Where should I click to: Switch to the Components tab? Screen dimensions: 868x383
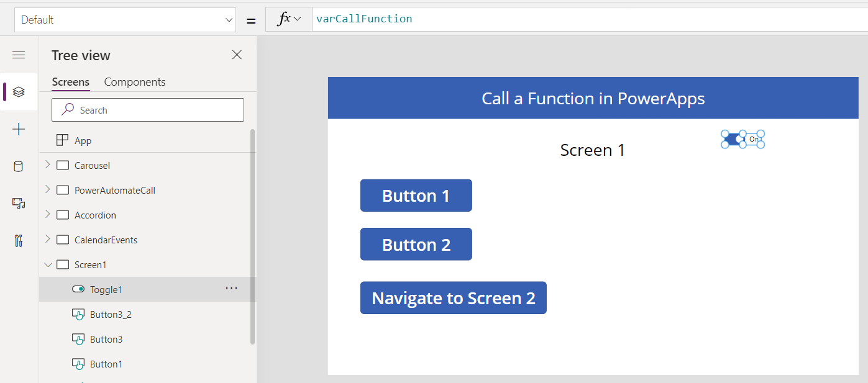point(135,82)
